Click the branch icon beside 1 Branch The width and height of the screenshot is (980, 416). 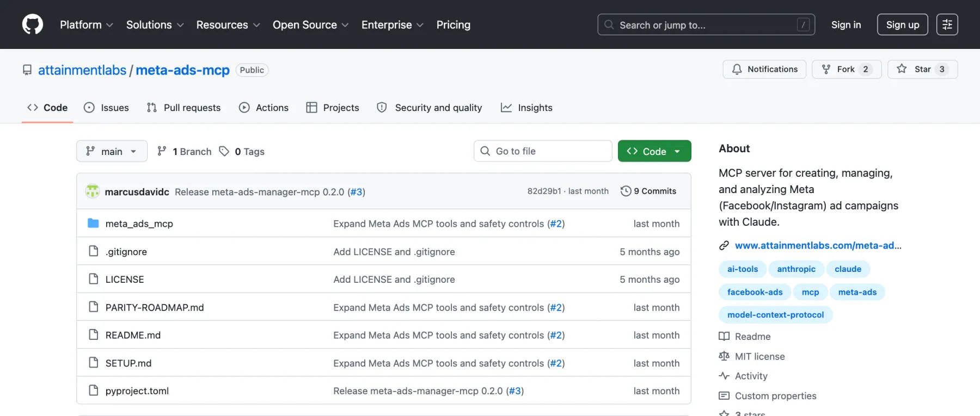[162, 151]
